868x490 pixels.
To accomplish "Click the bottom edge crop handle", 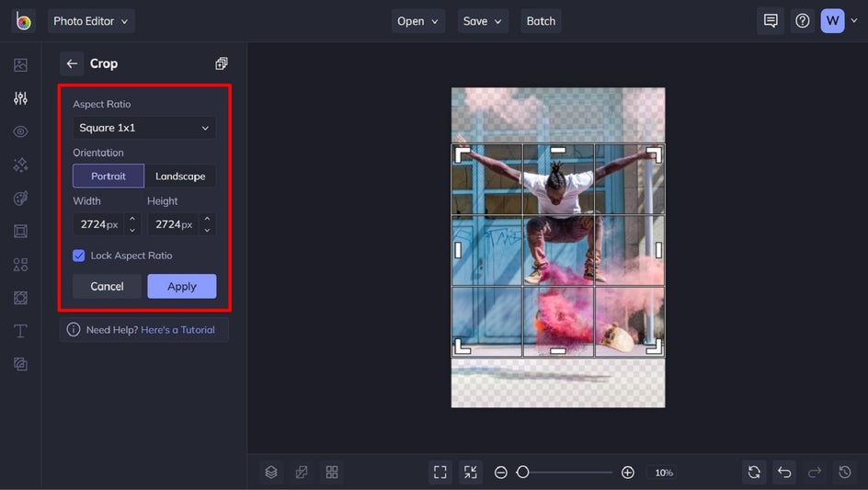I will 558,350.
